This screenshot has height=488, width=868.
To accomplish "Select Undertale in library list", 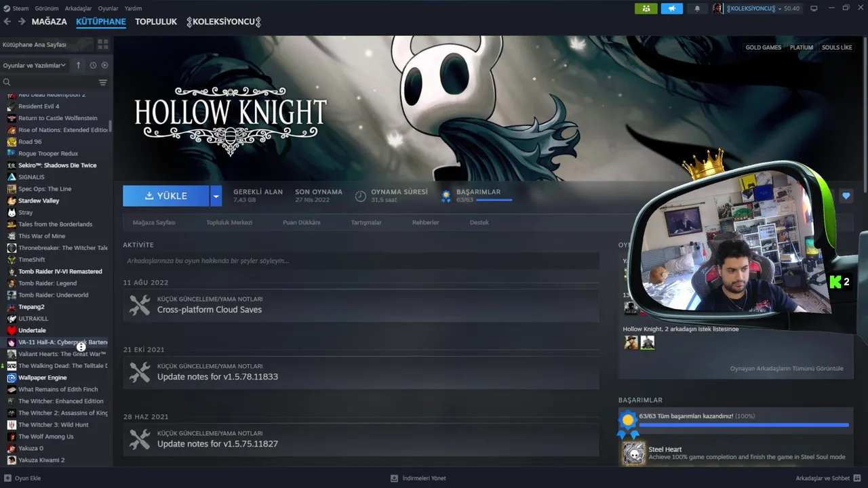I will click(32, 330).
